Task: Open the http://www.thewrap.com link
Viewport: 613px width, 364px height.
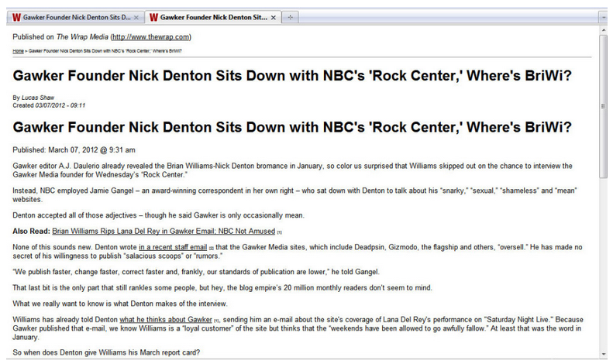Action: tap(150, 36)
